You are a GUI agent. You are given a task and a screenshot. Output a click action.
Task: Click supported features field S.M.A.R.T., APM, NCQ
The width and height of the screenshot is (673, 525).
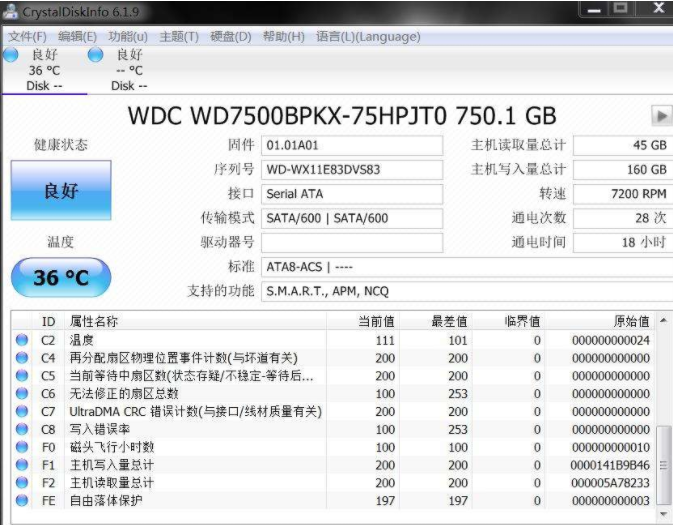click(x=467, y=291)
